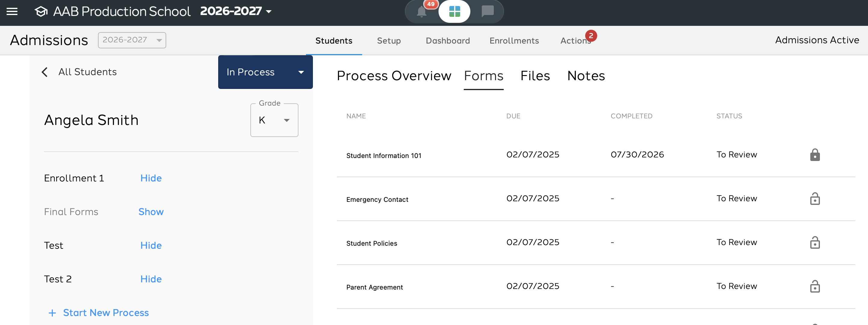Show the Final Forms process
Viewport: 868px width, 325px height.
coord(151,212)
